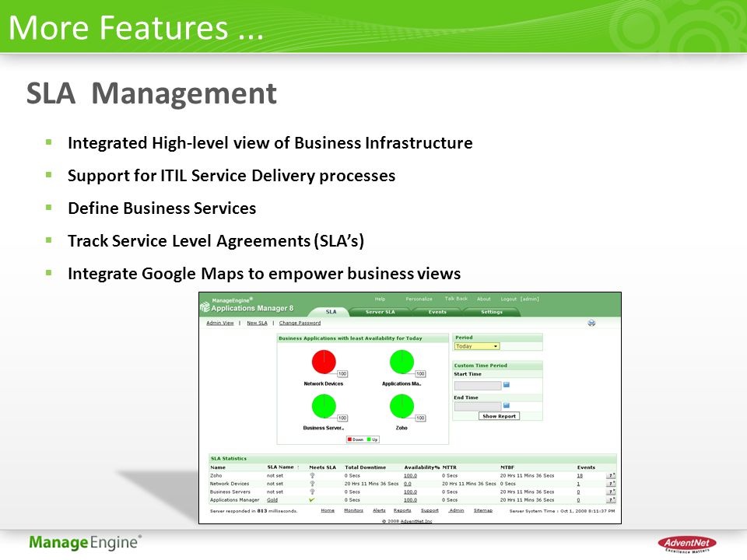Image resolution: width=747 pixels, height=560 pixels.
Task: Click the Availability% column header
Action: point(422,467)
